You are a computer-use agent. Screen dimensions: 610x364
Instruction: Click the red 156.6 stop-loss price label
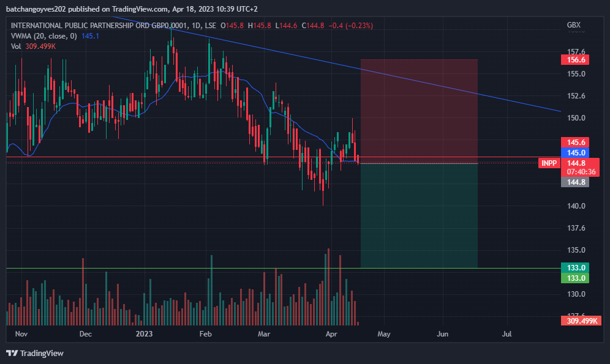pos(575,60)
